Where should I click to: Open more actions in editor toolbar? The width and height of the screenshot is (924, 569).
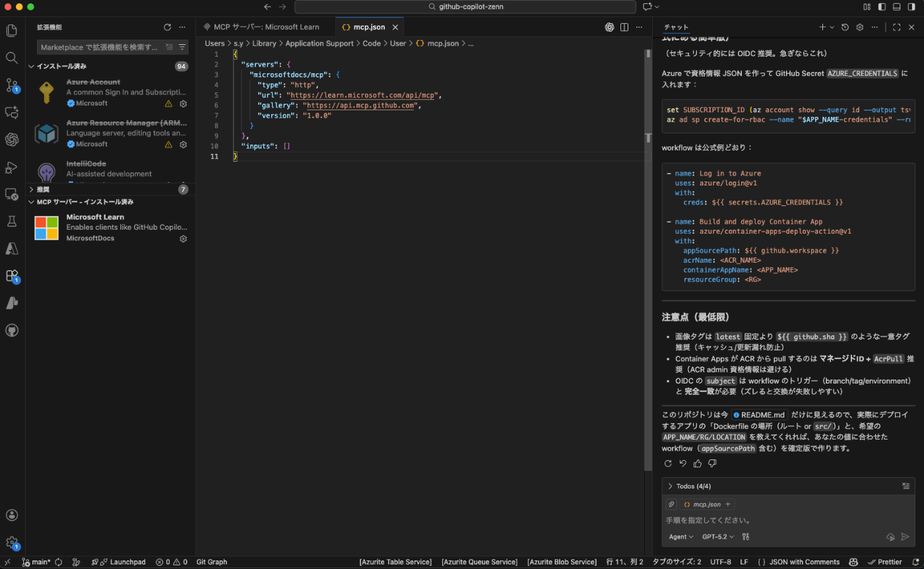(638, 27)
